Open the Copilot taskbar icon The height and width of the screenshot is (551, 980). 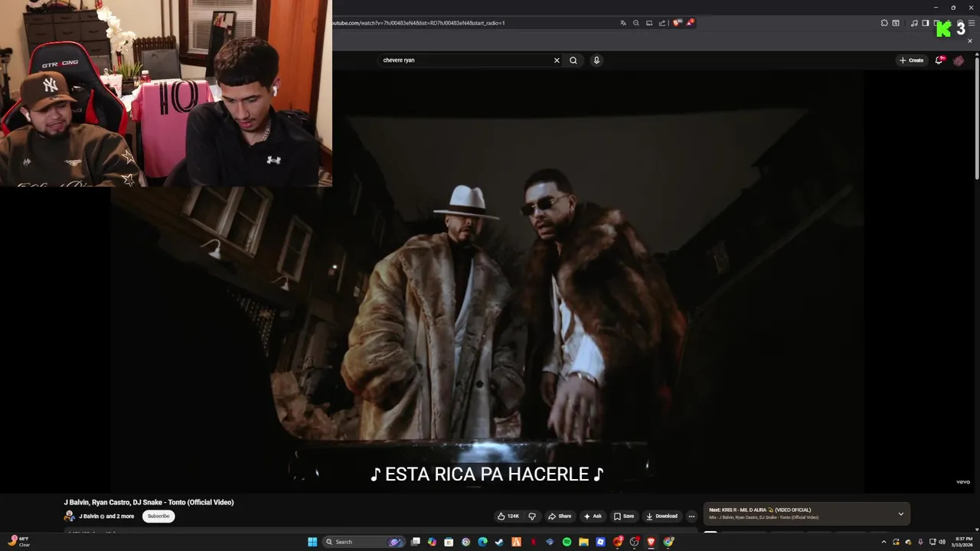433,542
